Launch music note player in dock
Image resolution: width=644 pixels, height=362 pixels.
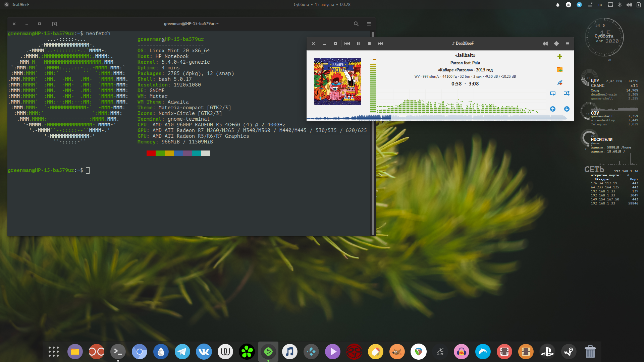point(290,352)
